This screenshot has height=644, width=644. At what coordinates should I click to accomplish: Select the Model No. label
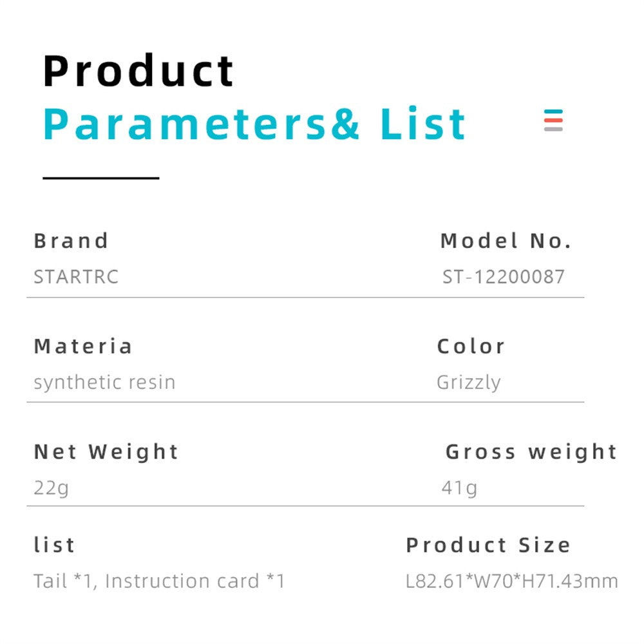(x=506, y=241)
